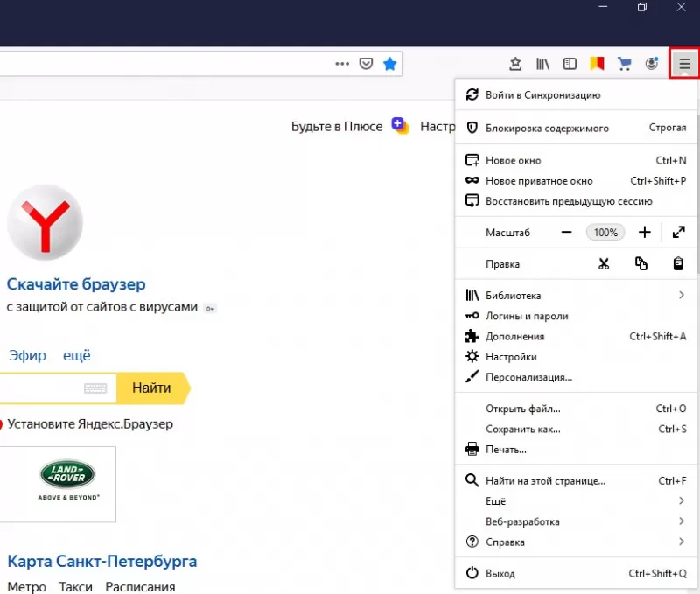
Task: Select Сохранить как... entry
Action: [x=575, y=430]
